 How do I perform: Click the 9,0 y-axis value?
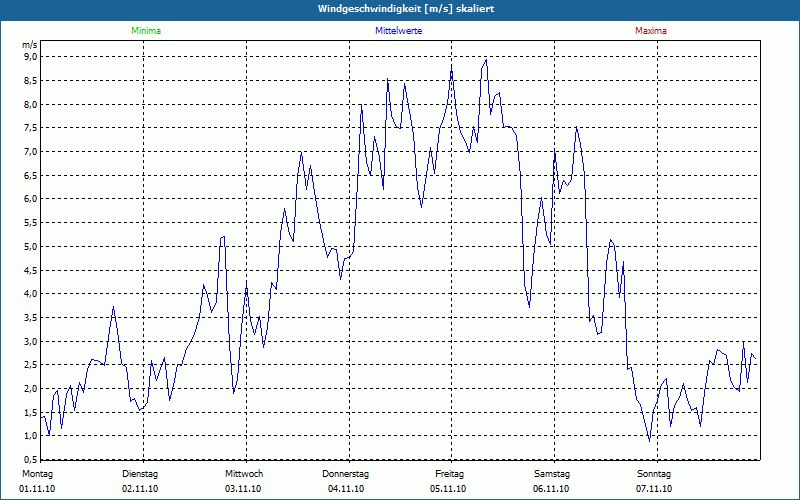pyautogui.click(x=31, y=57)
